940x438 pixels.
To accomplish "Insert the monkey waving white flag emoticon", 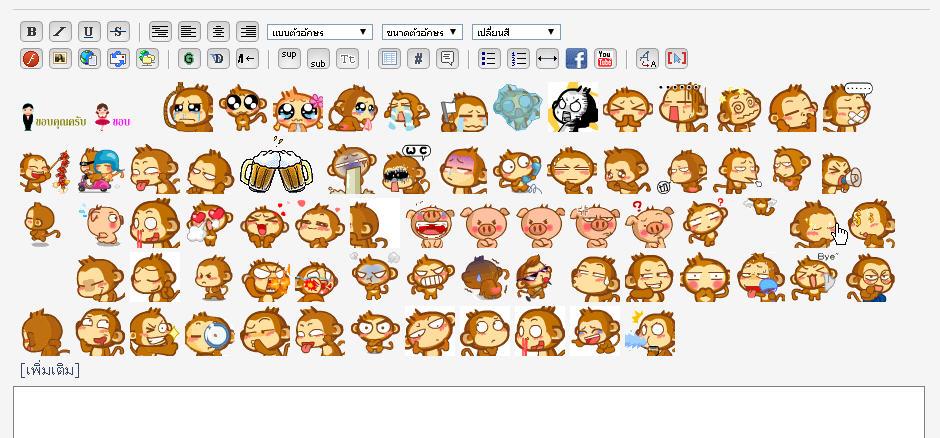I will (464, 112).
